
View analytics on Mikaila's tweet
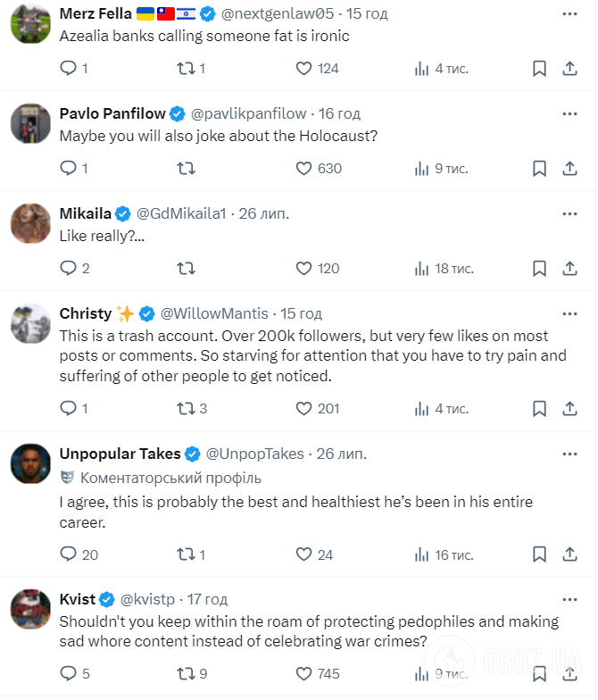coord(424,268)
